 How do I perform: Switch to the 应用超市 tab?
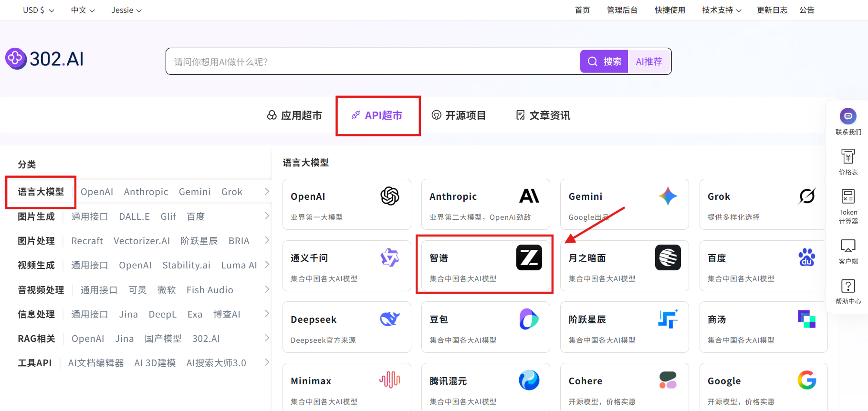294,115
